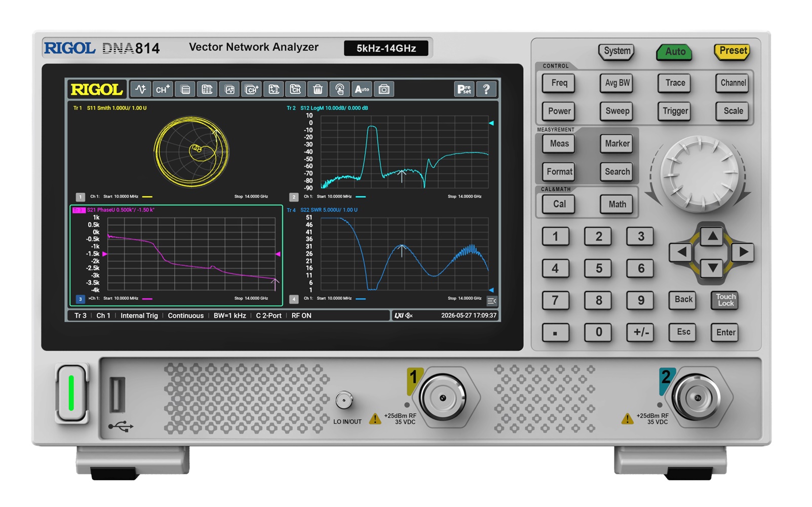Open the Format menu key
Image resolution: width=812 pixels, height=507 pixels.
tap(559, 172)
